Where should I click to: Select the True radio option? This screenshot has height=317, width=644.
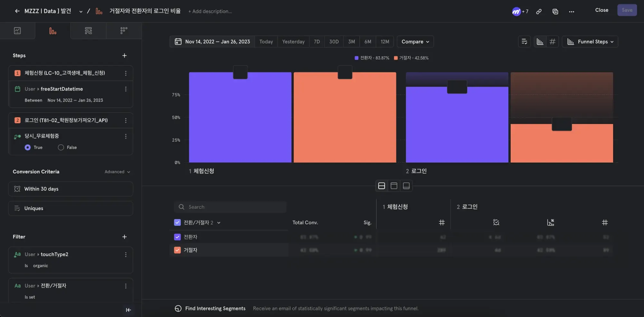tap(28, 148)
